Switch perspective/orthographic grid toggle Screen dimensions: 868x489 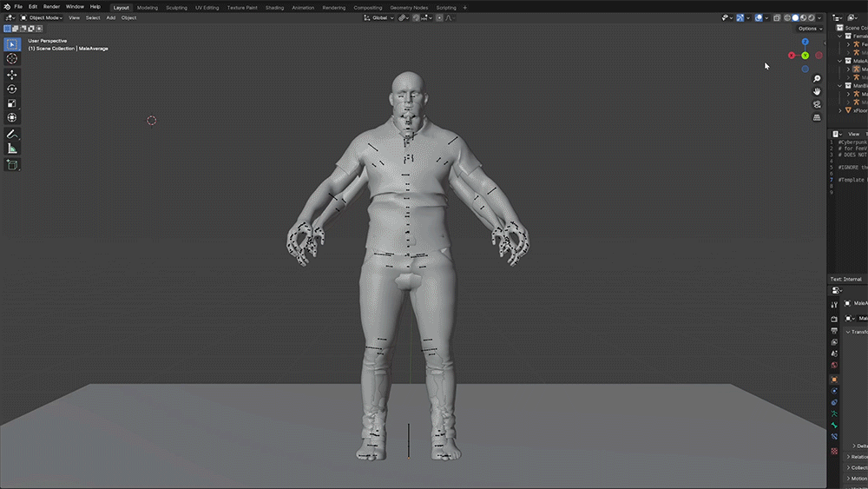tap(817, 117)
